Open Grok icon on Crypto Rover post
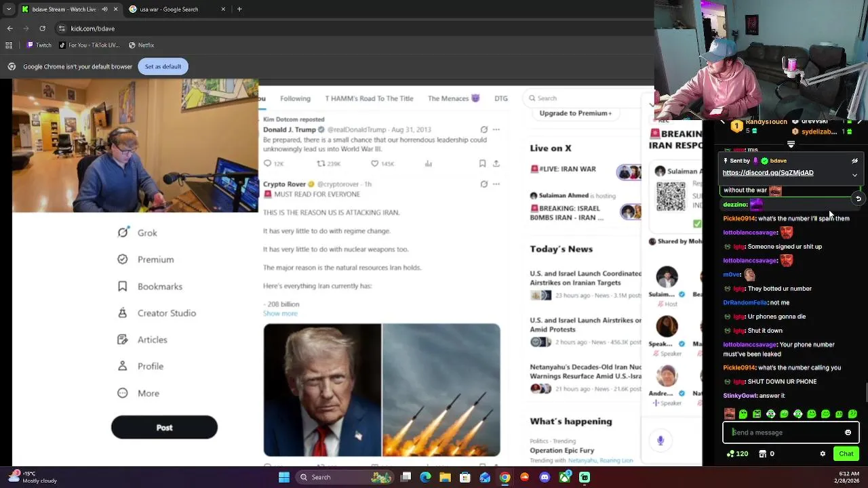Screen dimensions: 868x488 click(484, 184)
